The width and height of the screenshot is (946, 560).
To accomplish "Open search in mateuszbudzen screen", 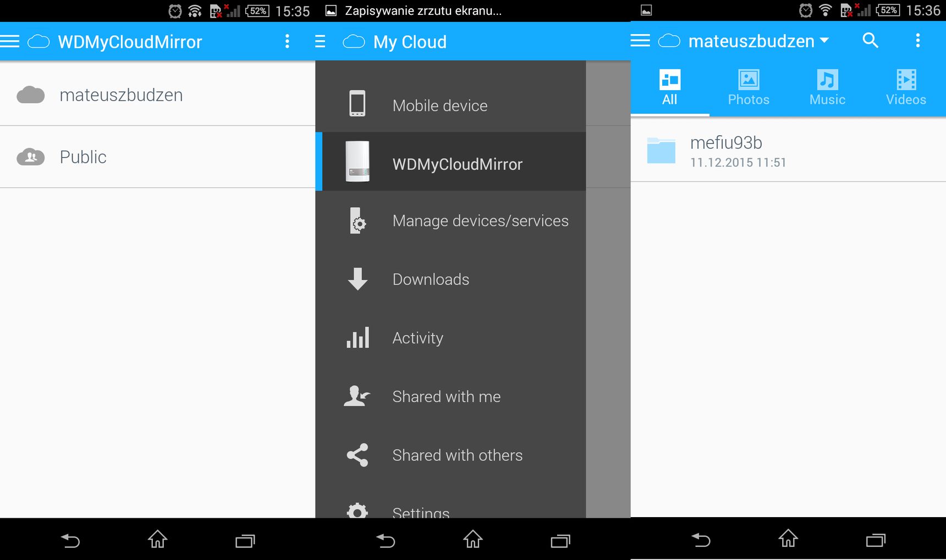I will 870,40.
